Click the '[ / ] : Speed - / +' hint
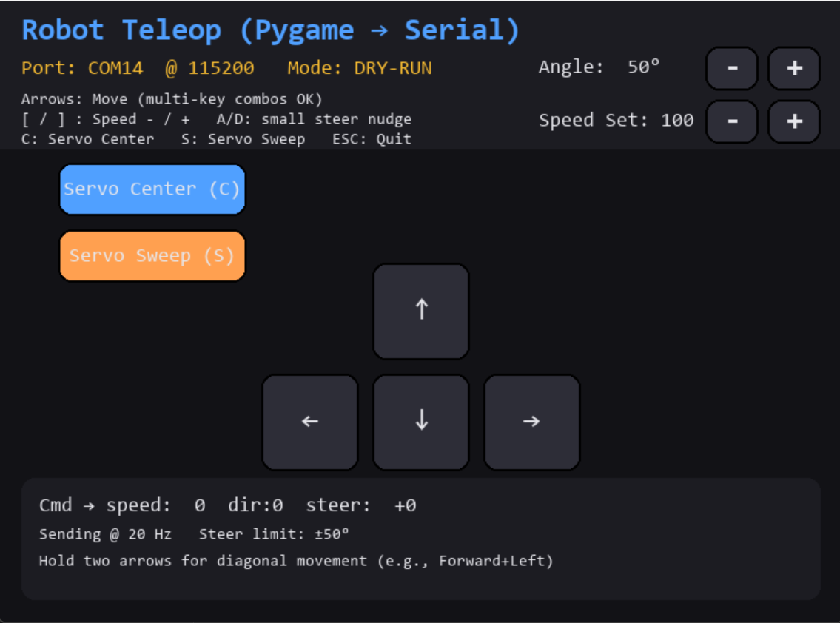Image resolution: width=840 pixels, height=623 pixels. click(x=106, y=119)
